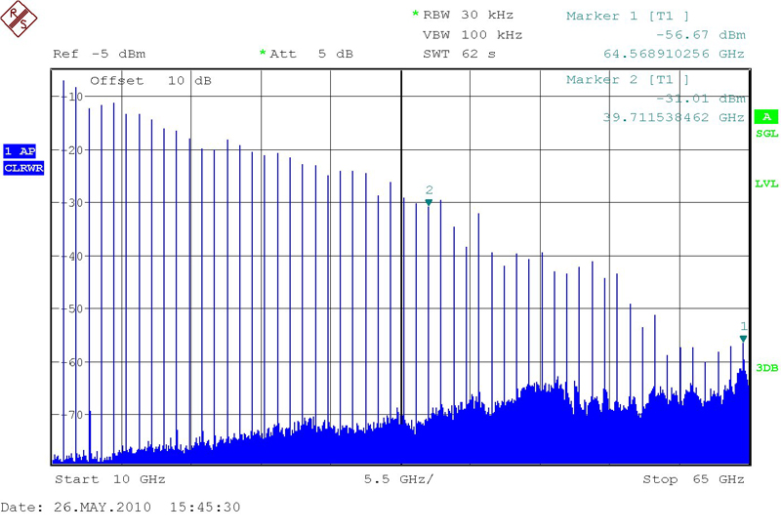Click the Stop 65 GHz frequency label
Screen dimensions: 781x532
click(692, 479)
